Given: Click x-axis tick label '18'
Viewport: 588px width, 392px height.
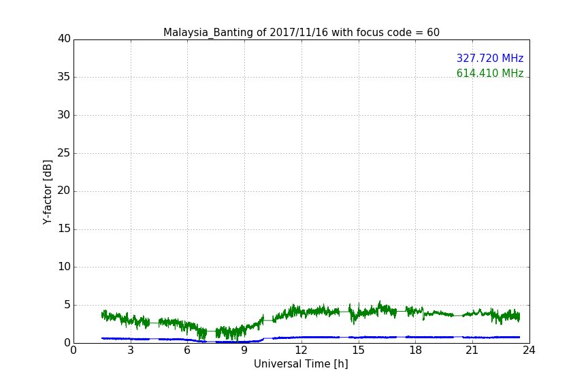Looking at the screenshot, I should [x=416, y=350].
